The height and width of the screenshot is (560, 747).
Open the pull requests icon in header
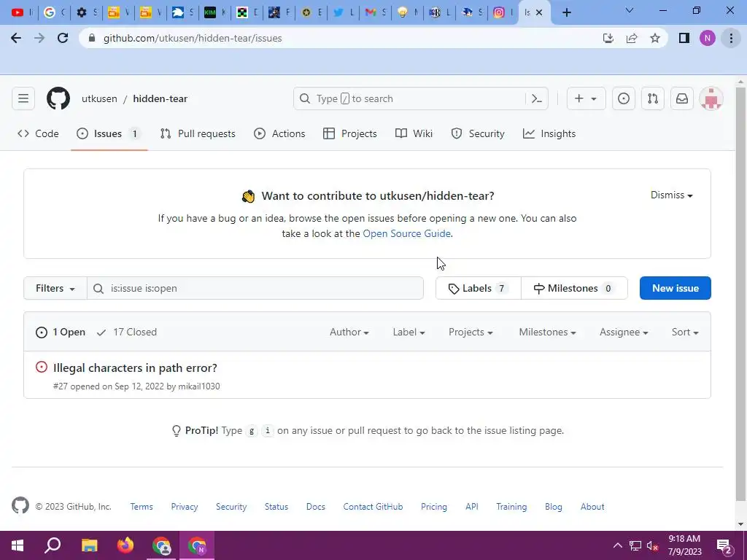[653, 98]
